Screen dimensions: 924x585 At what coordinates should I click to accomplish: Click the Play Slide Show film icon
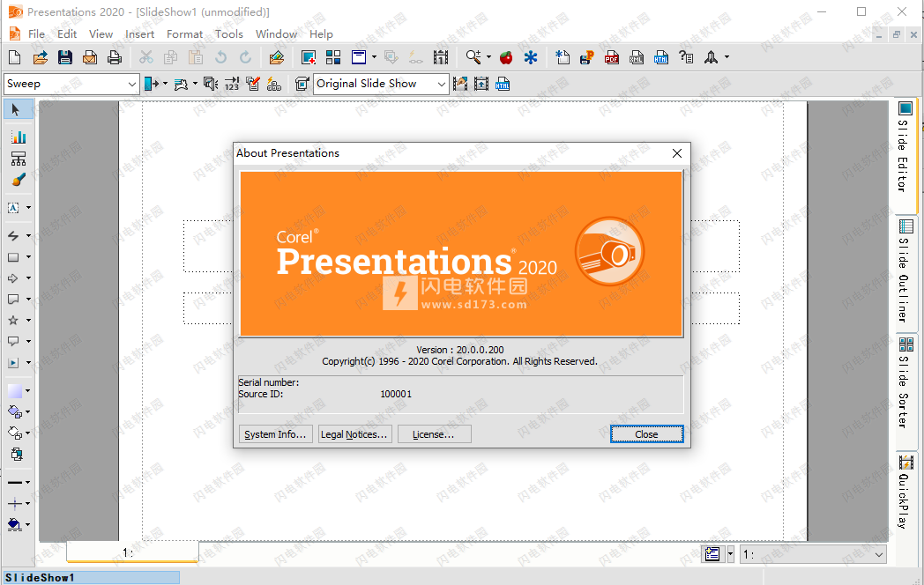(440, 57)
